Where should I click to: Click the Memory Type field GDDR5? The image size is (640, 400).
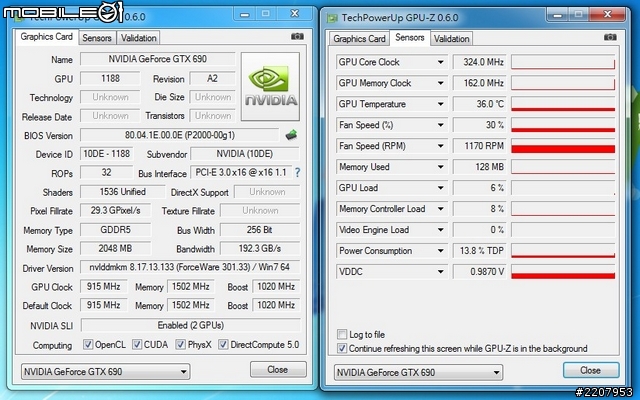[116, 230]
